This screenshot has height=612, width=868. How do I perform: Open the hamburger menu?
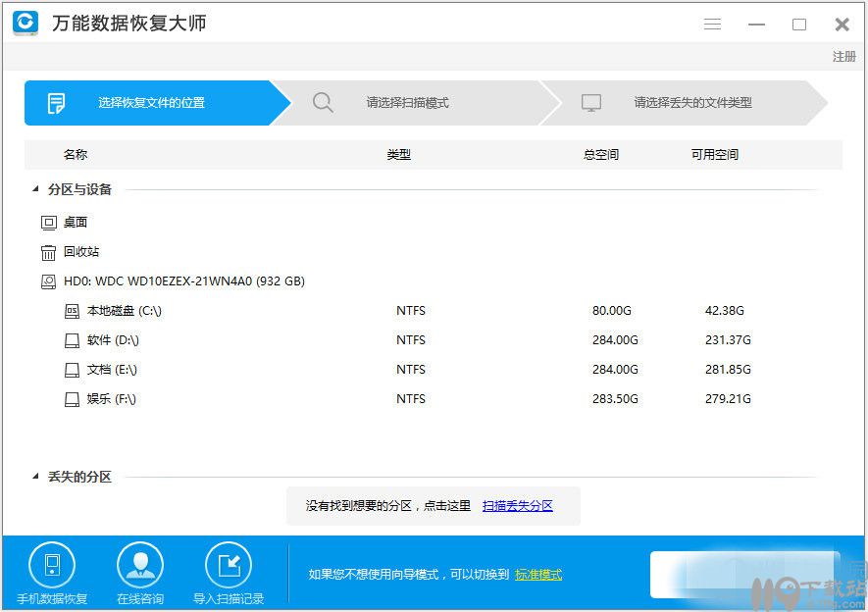point(712,24)
